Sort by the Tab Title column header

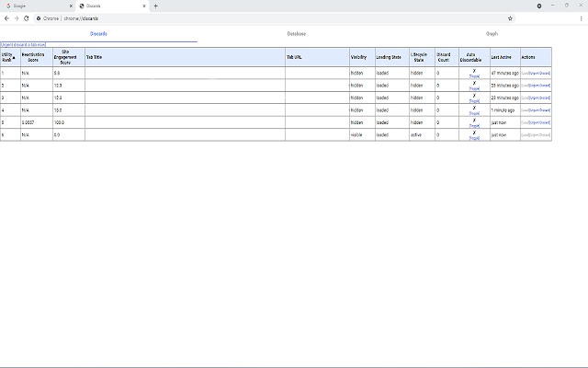point(185,57)
